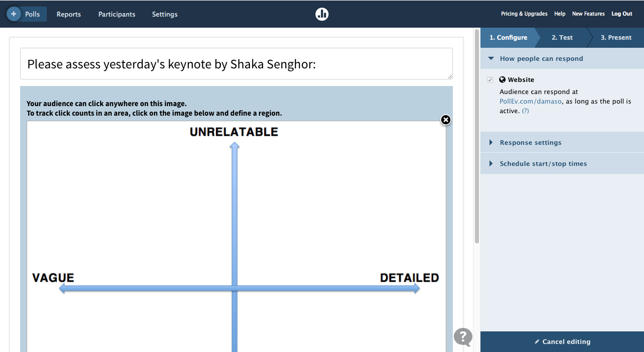Go to the Settings page
The height and width of the screenshot is (352, 644).
[x=165, y=14]
